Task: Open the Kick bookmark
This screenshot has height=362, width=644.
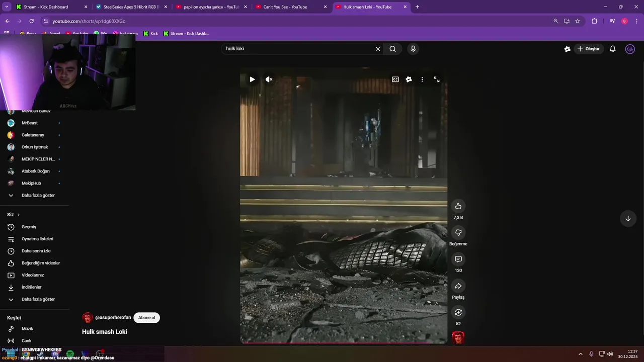Action: [x=150, y=34]
